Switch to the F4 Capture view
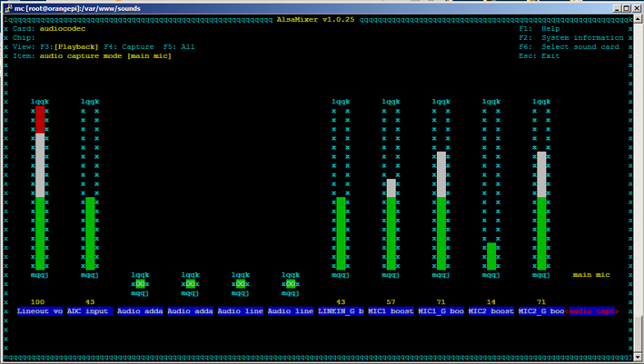Screen dimensions: 644x364 (115, 46)
